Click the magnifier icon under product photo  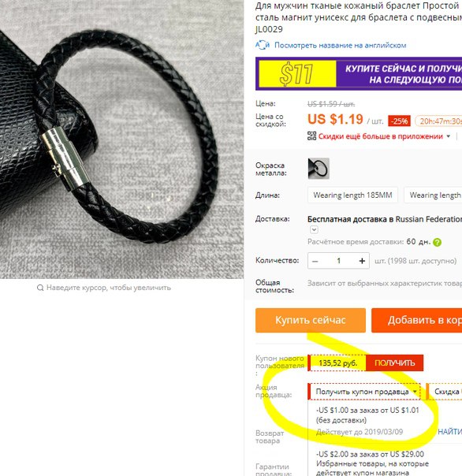(40, 288)
